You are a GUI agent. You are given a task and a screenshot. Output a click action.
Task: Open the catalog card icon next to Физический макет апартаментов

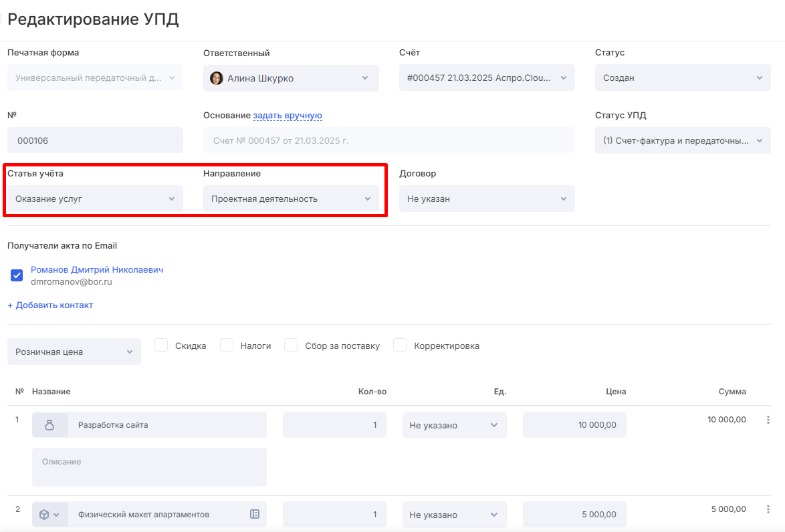[x=254, y=514]
